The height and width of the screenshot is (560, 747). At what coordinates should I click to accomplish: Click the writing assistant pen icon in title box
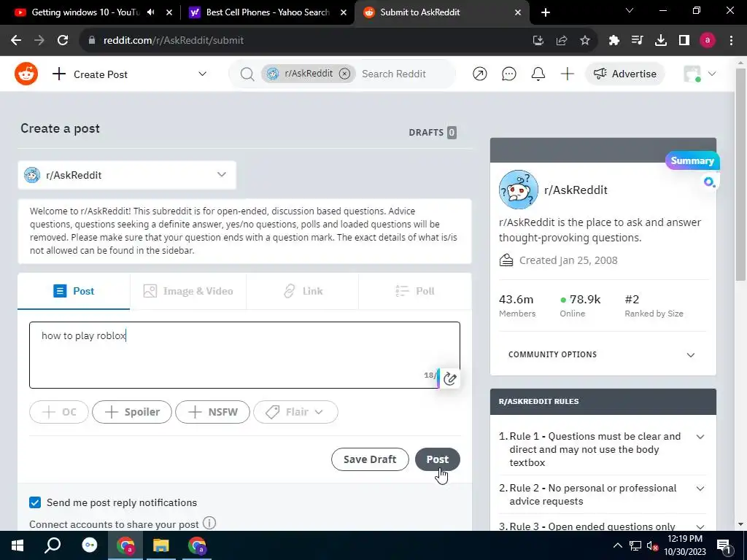[449, 378]
